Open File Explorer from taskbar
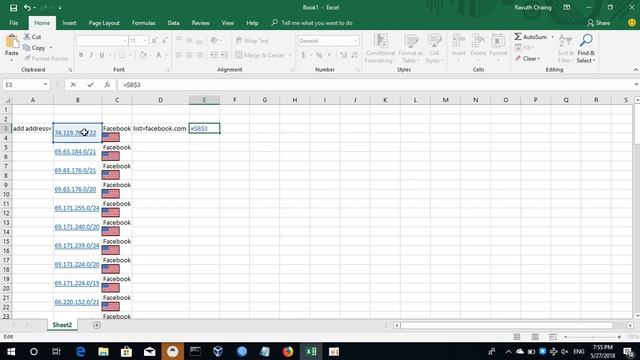Viewport: 640px width, 360px height. [103, 351]
